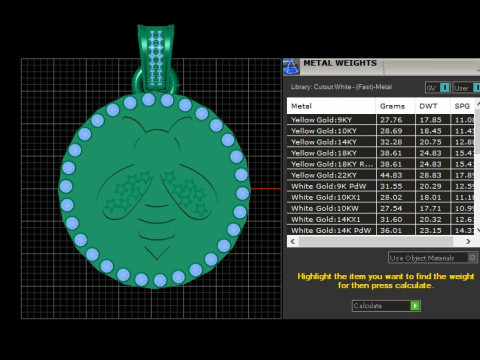This screenshot has height=360, width=480.
Task: Select the White Gold:10KW row
Action: coord(381,208)
